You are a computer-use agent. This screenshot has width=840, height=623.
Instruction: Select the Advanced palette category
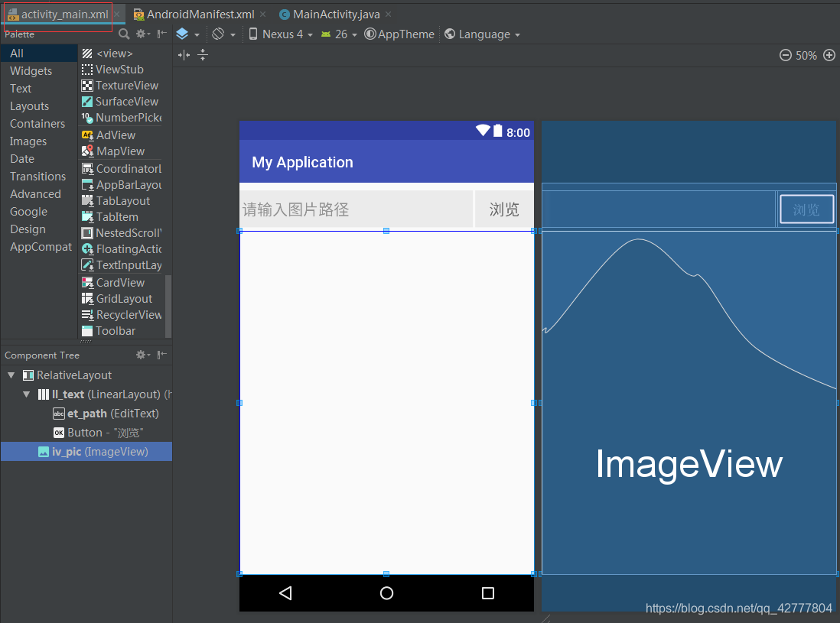(39, 194)
